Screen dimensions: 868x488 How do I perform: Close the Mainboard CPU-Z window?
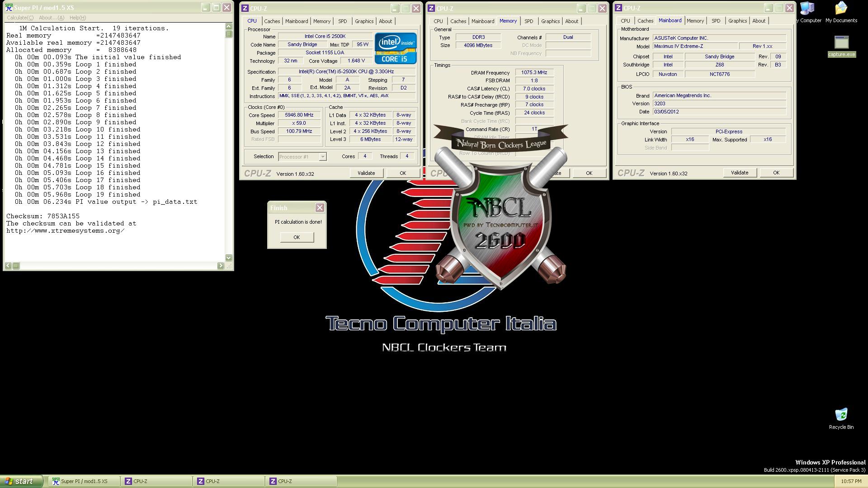pyautogui.click(x=789, y=8)
